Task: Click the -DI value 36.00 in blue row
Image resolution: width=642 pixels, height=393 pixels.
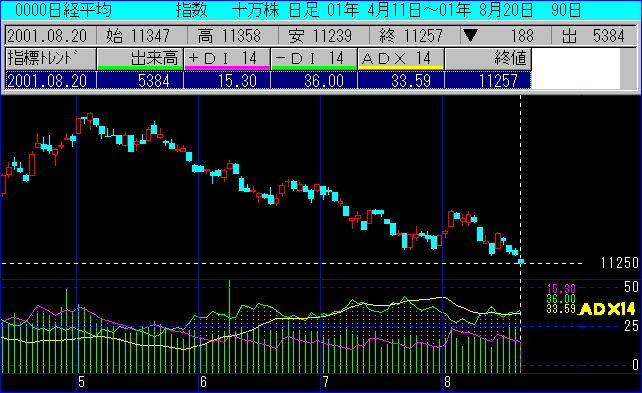Action: pyautogui.click(x=314, y=80)
